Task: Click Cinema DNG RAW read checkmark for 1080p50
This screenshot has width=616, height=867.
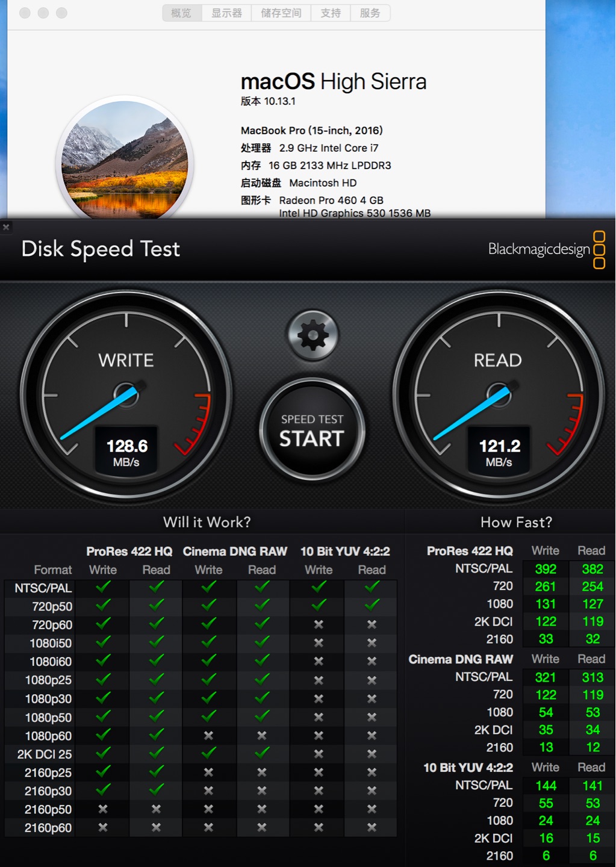Action: pyautogui.click(x=262, y=716)
